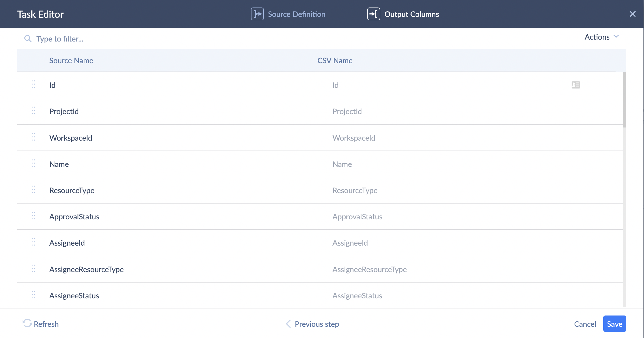The height and width of the screenshot is (338, 644).
Task: Click the Actions chevron arrow
Action: coord(616,36)
